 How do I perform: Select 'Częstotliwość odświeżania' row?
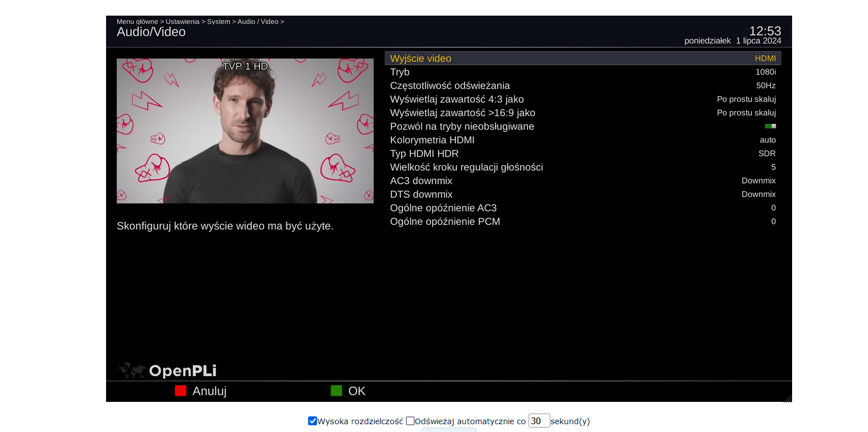coord(583,85)
